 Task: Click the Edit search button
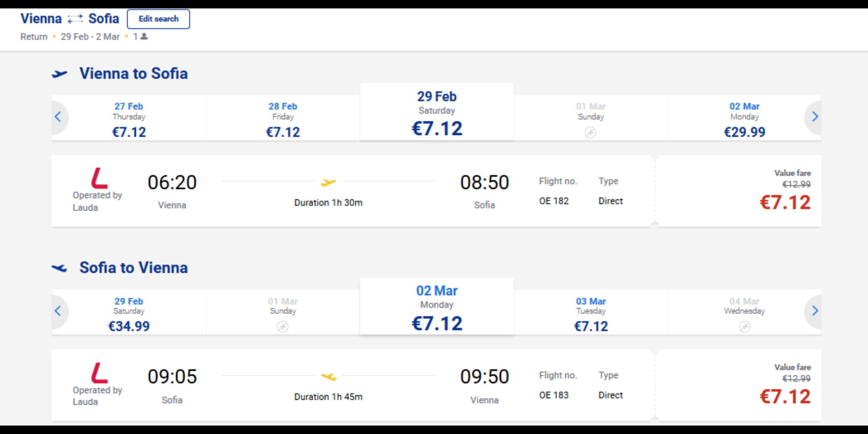point(158,19)
